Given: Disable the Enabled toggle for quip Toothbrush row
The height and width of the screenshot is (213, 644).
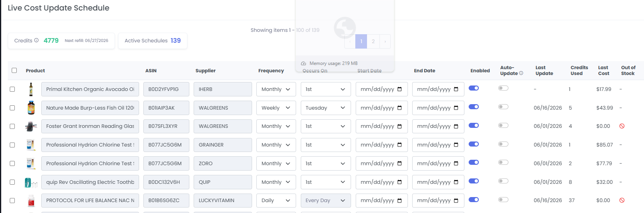Looking at the screenshot, I should click(x=474, y=181).
